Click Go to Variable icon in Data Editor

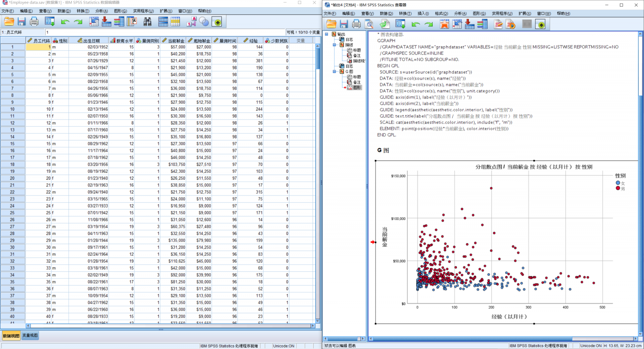pos(106,22)
